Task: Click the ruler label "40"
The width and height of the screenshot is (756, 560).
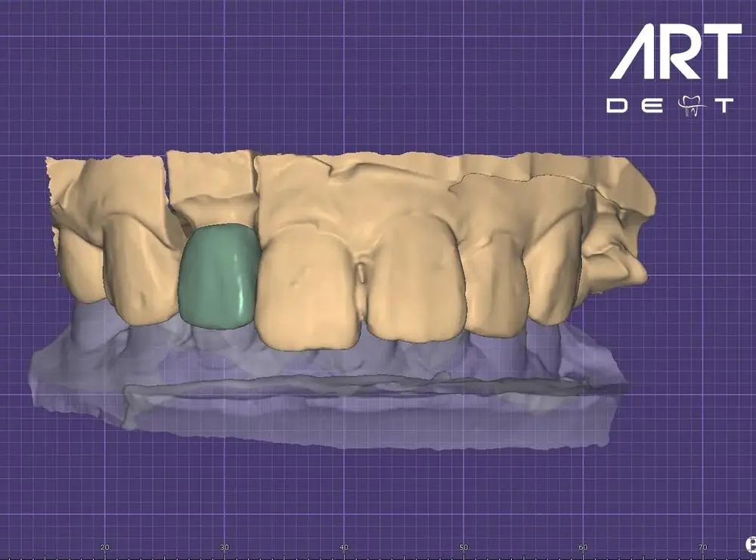Action: click(344, 547)
